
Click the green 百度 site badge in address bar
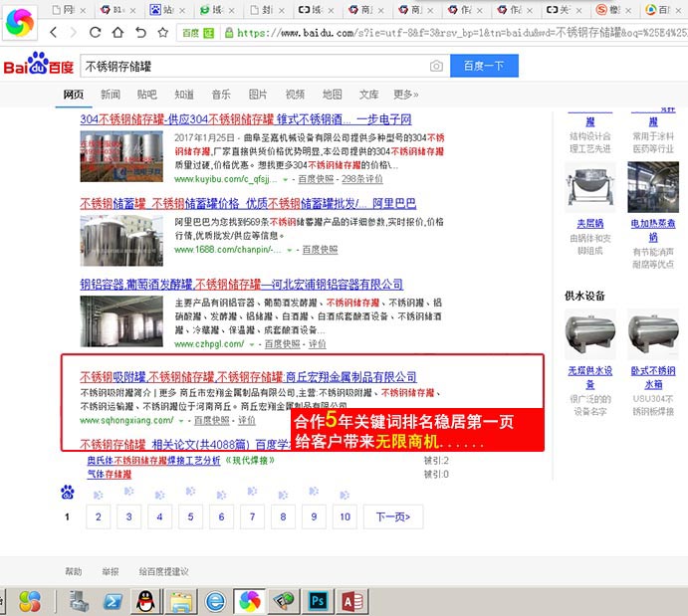[198, 33]
